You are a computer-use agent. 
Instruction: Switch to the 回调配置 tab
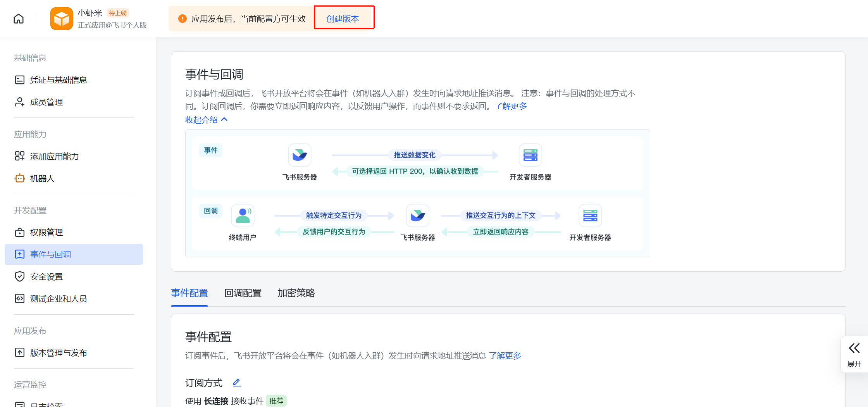pos(243,293)
